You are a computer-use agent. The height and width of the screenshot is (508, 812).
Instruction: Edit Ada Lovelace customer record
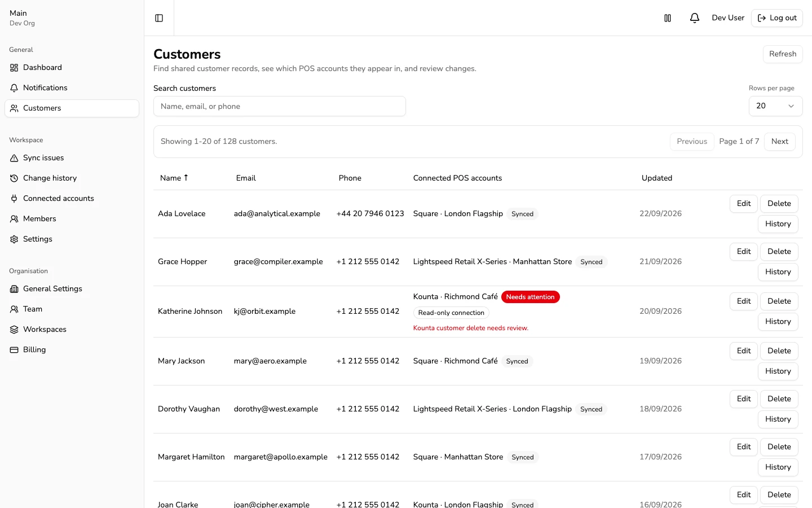[x=744, y=204]
